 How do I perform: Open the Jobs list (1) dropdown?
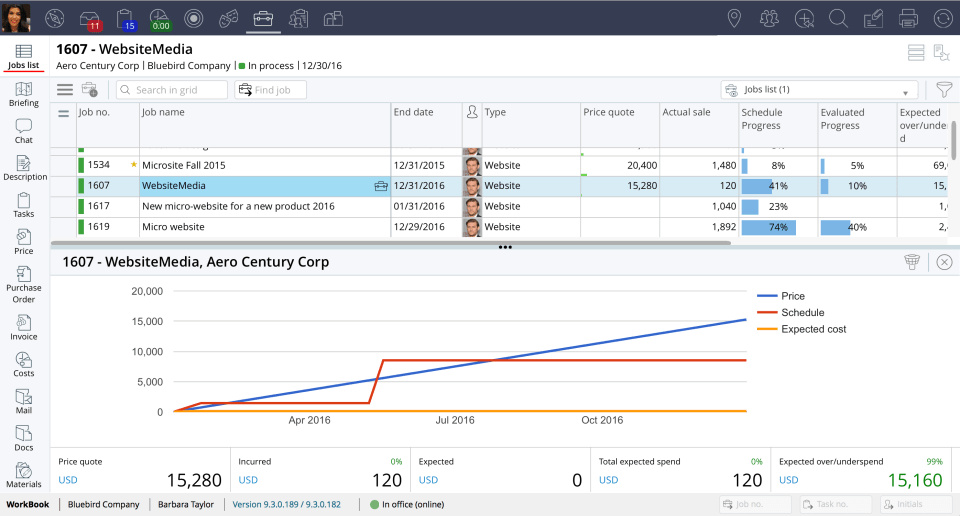click(x=819, y=90)
